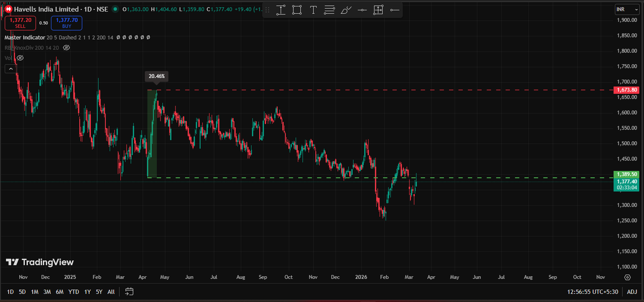The width and height of the screenshot is (644, 302).
Task: Click the L1,359.80 low price value
Action: click(x=191, y=9)
